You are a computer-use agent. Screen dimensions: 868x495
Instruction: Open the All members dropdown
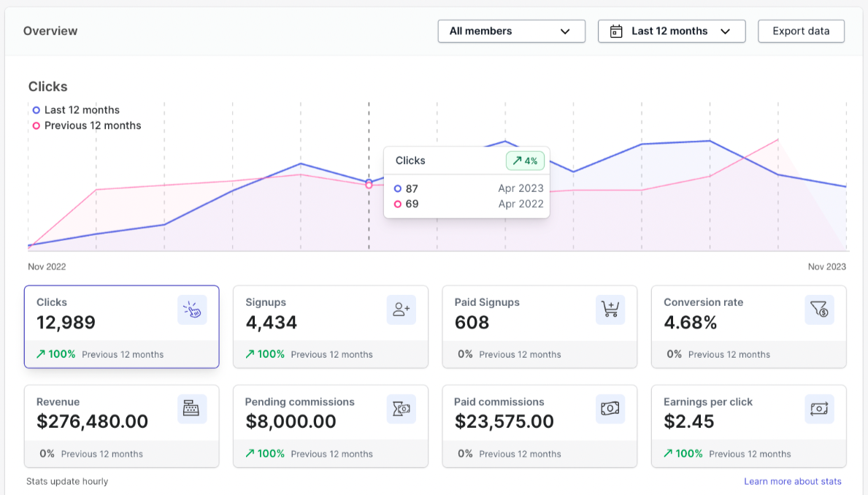[x=512, y=31]
